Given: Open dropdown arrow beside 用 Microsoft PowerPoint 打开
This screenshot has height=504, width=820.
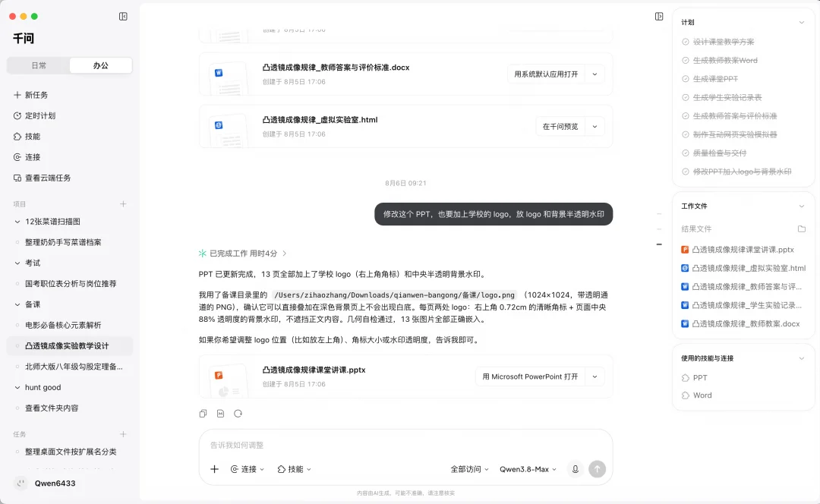Looking at the screenshot, I should pos(594,376).
